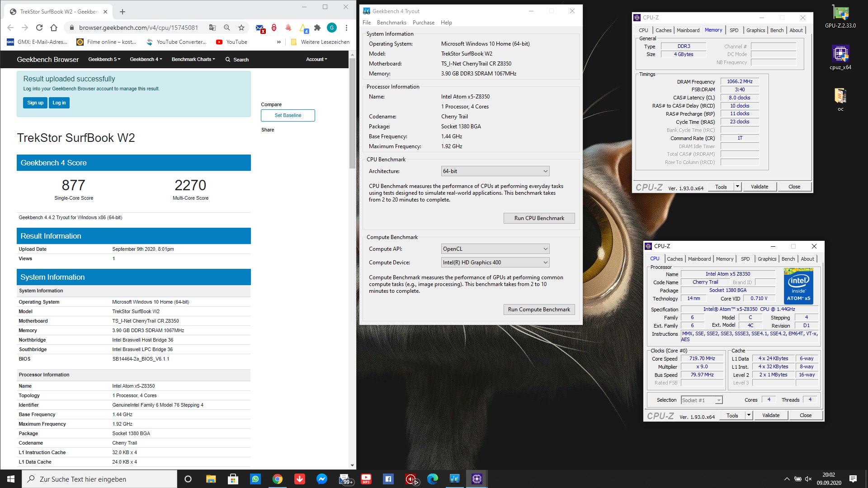The width and height of the screenshot is (868, 488).
Task: Open the mail checker extension icon
Action: pyautogui.click(x=260, y=28)
